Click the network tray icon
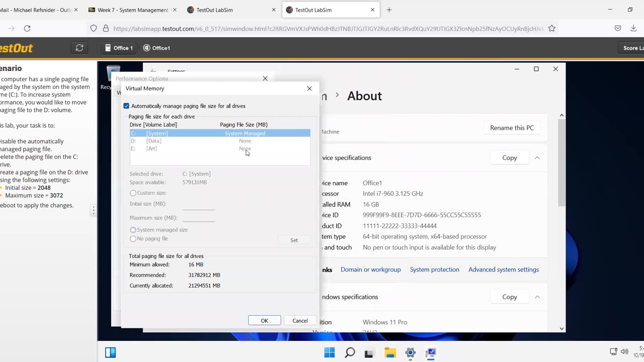The width and height of the screenshot is (644, 362). [613, 351]
